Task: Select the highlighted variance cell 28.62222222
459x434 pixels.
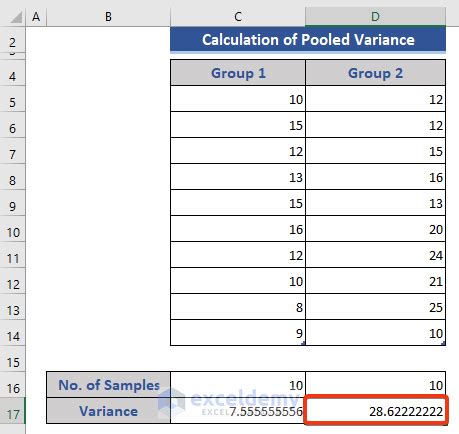Action: click(376, 411)
